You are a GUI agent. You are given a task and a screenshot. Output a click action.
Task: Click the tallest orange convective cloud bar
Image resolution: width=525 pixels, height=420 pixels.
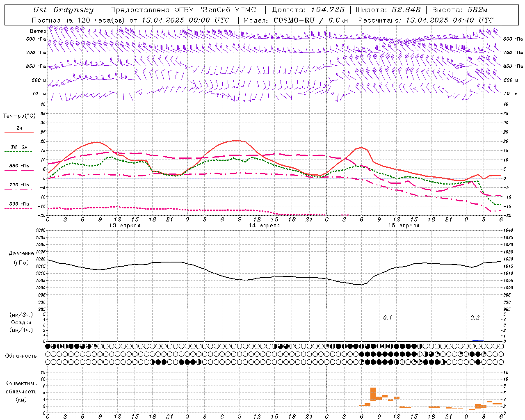[373, 394]
